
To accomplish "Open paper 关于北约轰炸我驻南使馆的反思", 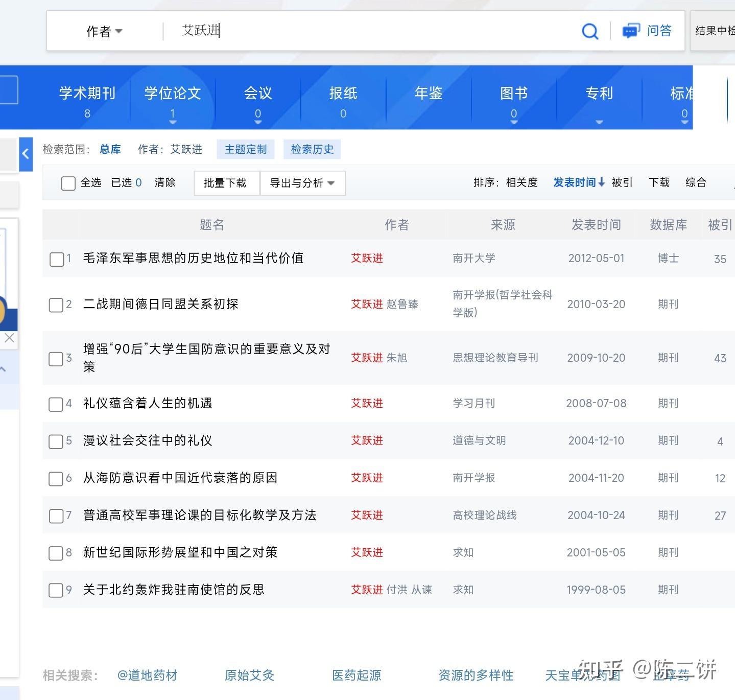I will (x=174, y=590).
